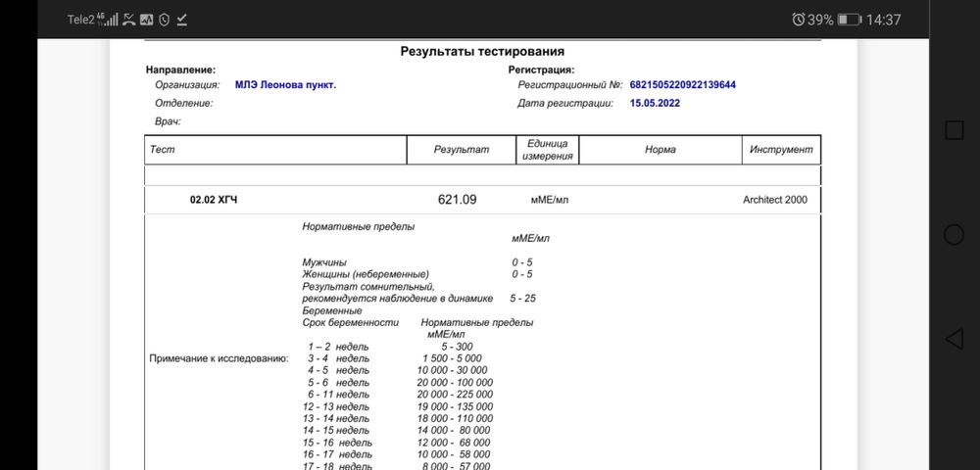Select the Регистрация: label

541,70
